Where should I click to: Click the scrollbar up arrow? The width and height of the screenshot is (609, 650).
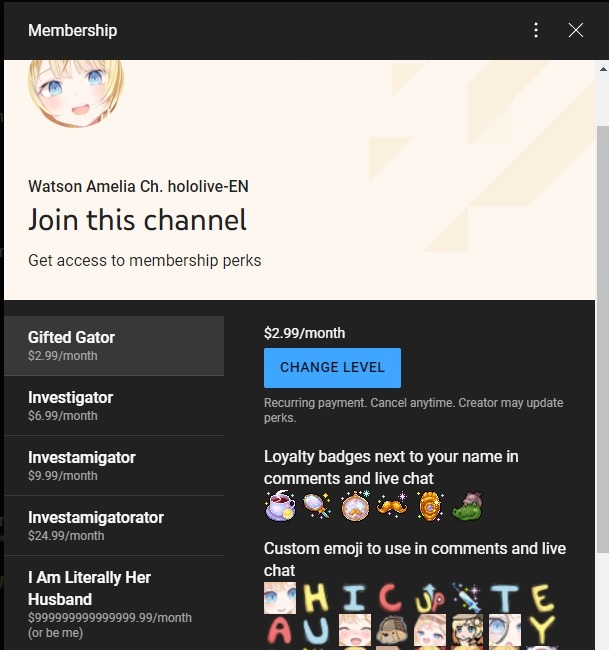[603, 69]
